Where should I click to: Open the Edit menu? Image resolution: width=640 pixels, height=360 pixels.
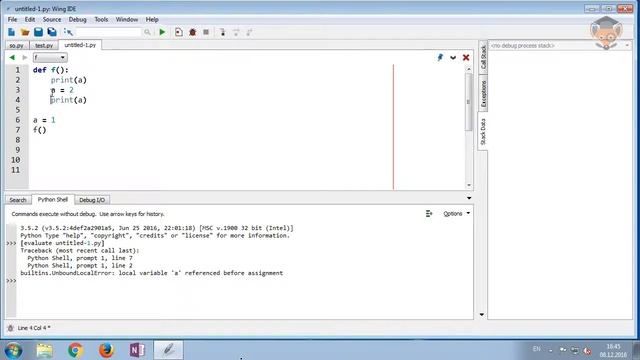(x=30, y=19)
